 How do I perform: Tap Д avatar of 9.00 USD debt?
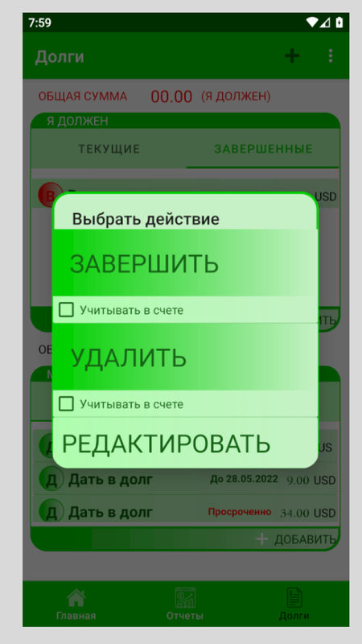point(51,479)
